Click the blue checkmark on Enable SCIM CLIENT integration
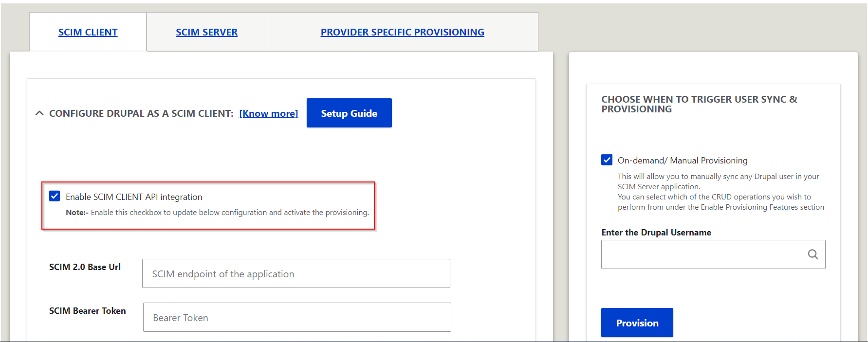Screen dimensions: 868x342 tap(54, 197)
